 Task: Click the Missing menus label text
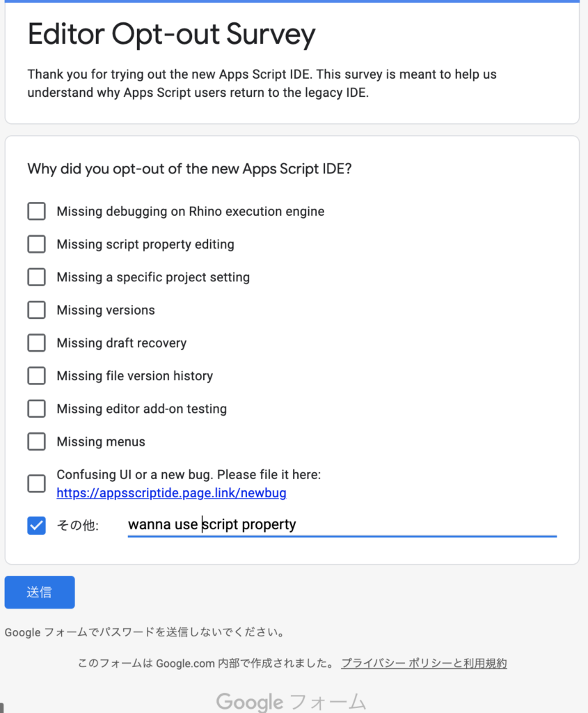coord(101,442)
